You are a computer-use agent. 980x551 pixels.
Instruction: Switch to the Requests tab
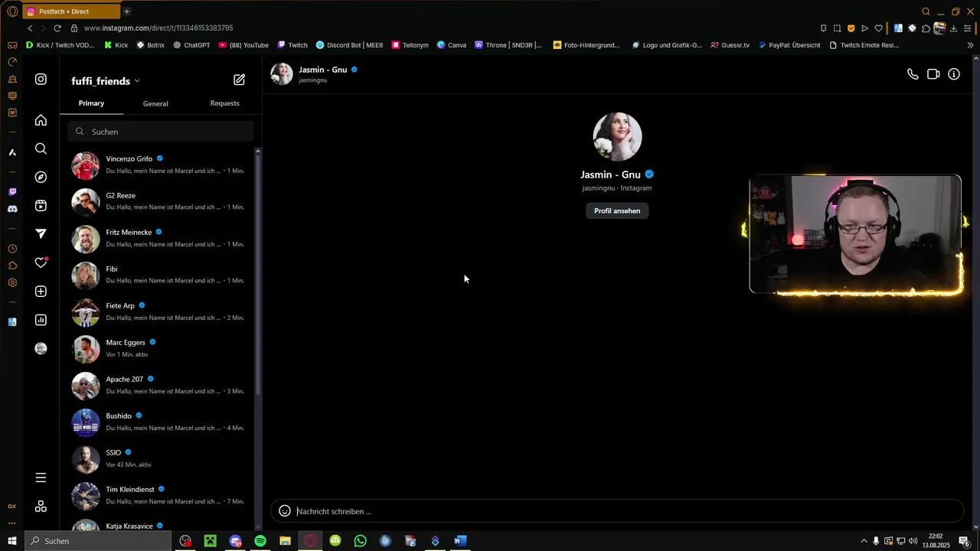(224, 103)
